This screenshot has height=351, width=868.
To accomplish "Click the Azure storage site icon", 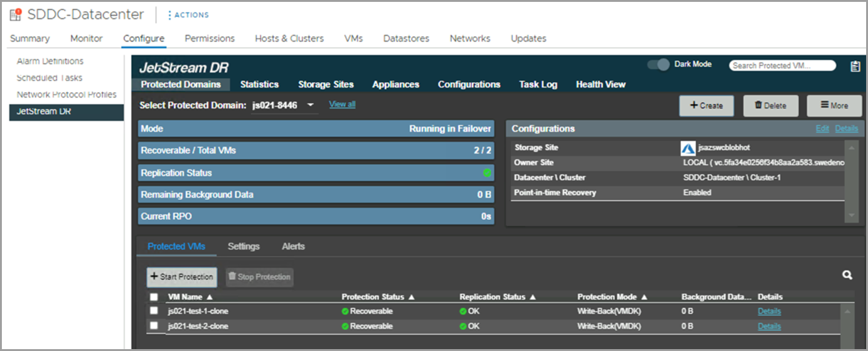I will [688, 149].
